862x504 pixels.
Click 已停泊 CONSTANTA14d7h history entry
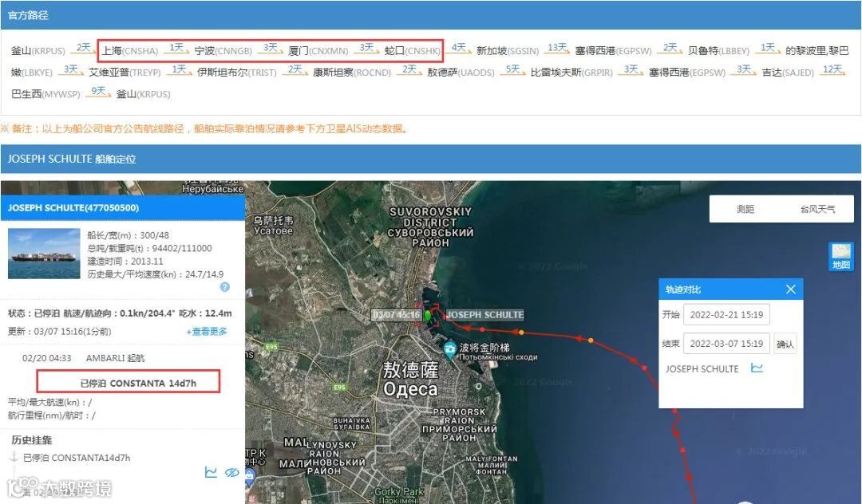pyautogui.click(x=77, y=457)
